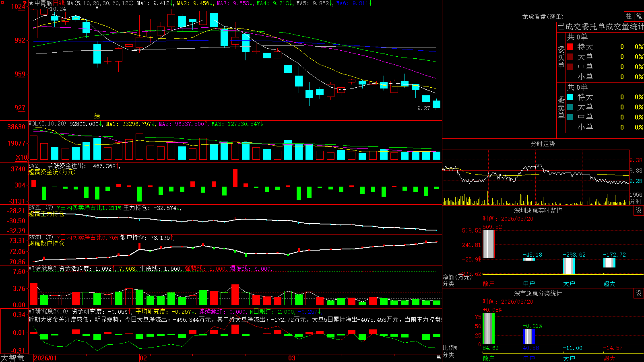
Task: Click the X10 volume scale box
Action: pos(21,157)
